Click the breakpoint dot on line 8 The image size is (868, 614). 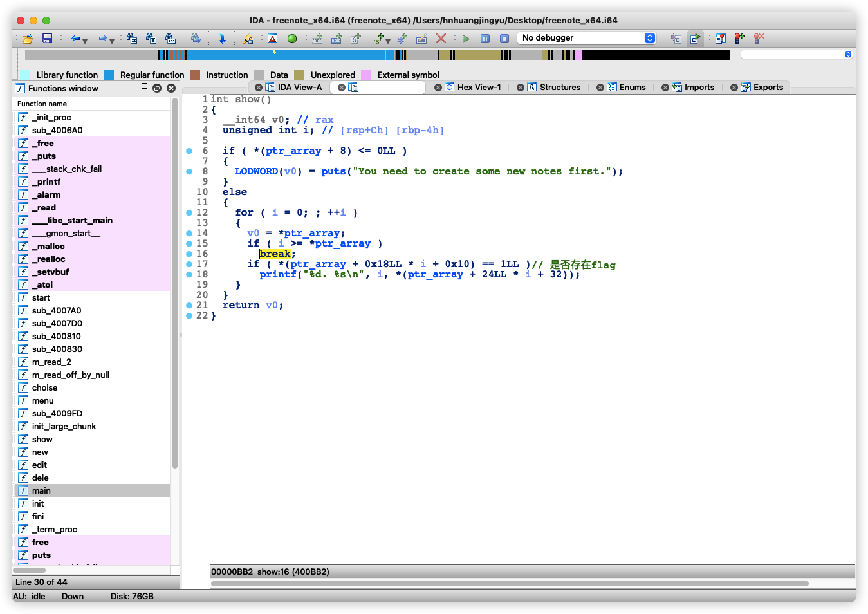click(x=189, y=172)
